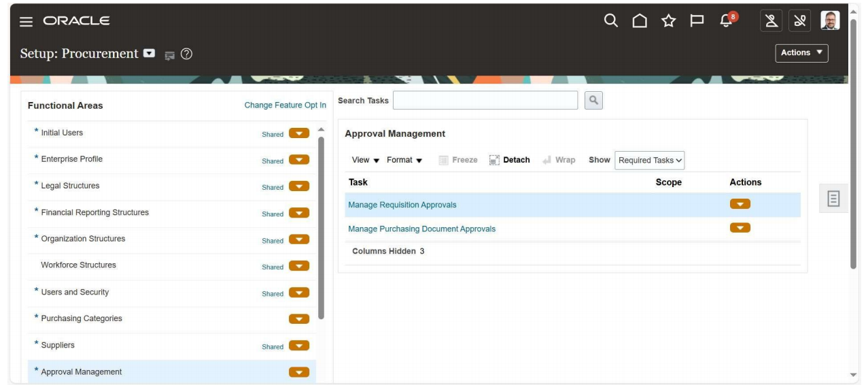Click the user profile avatar
Image resolution: width=868 pixels, height=385 pixels.
[830, 21]
